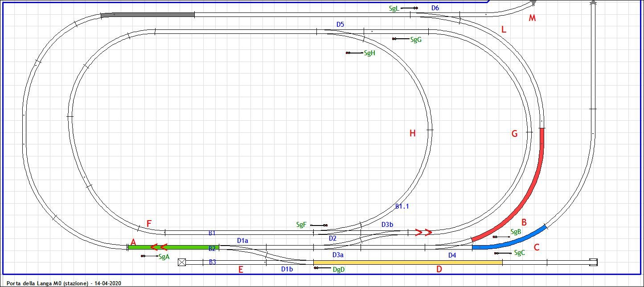Click the red right-pointing direction arrows
Viewport: 644px width, 287px height.
(x=423, y=232)
